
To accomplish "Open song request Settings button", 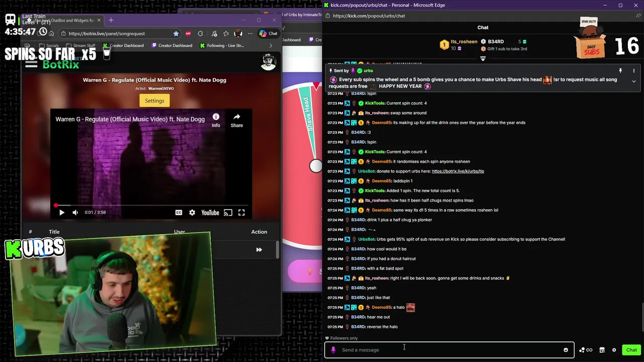I will (x=154, y=101).
